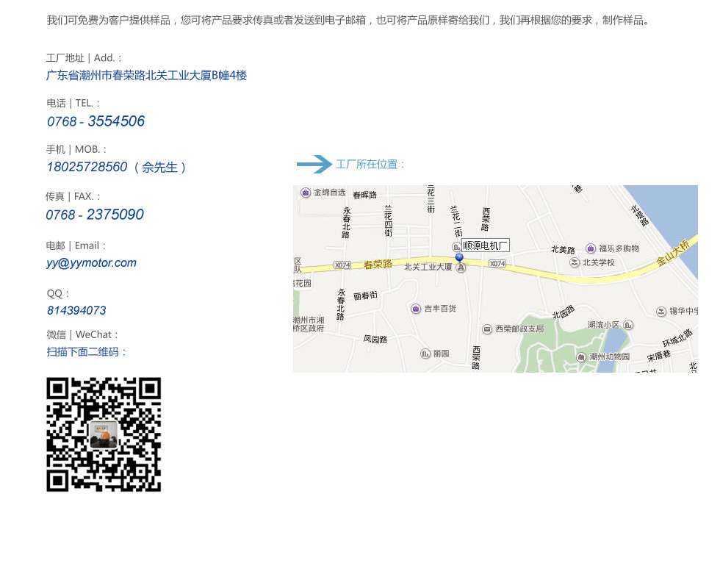The image size is (720, 588).
Task: Click the 扫描下面二维码 text
Action: tap(86, 352)
